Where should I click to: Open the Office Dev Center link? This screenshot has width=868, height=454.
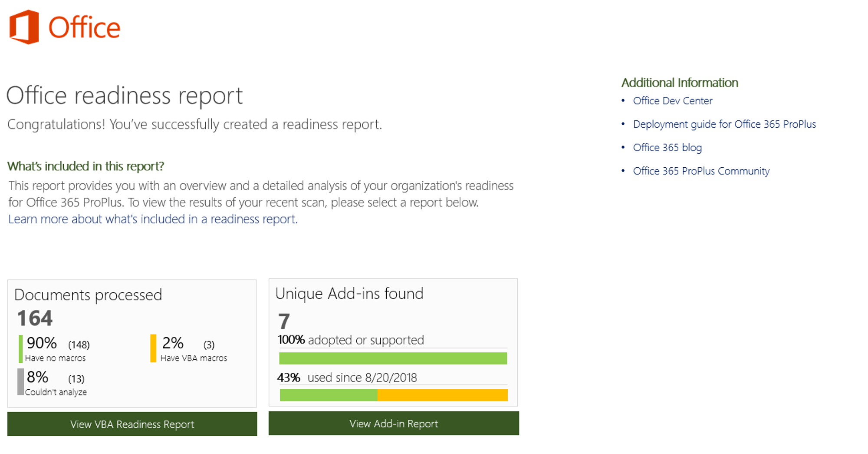click(673, 101)
